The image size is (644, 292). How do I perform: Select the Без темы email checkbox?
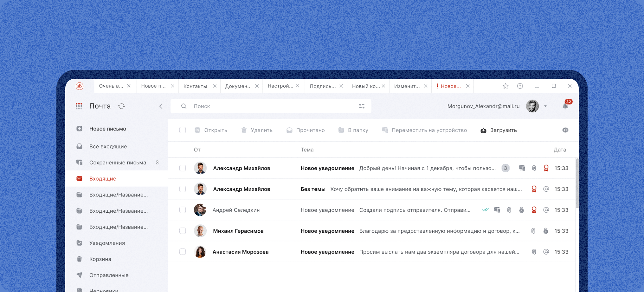coord(183,189)
